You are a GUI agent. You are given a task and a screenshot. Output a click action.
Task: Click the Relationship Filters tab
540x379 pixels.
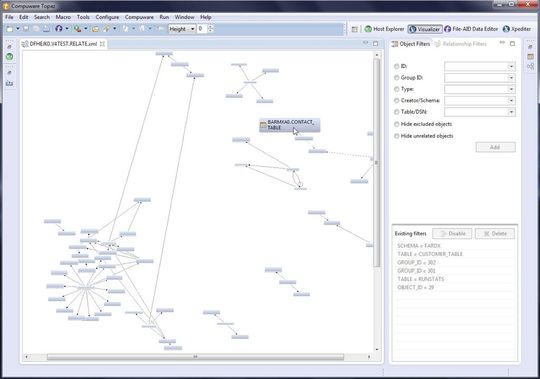pyautogui.click(x=461, y=44)
